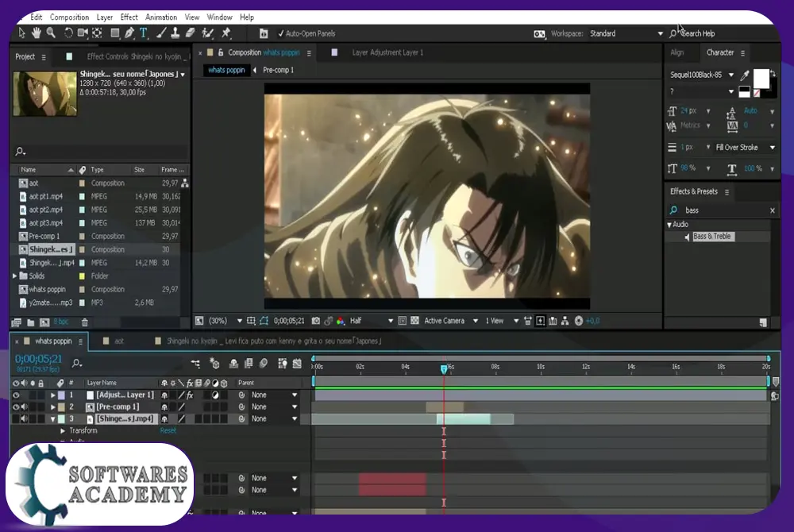Hide the Pre-comp 1 layer eye toggle
794x532 pixels.
(x=16, y=407)
